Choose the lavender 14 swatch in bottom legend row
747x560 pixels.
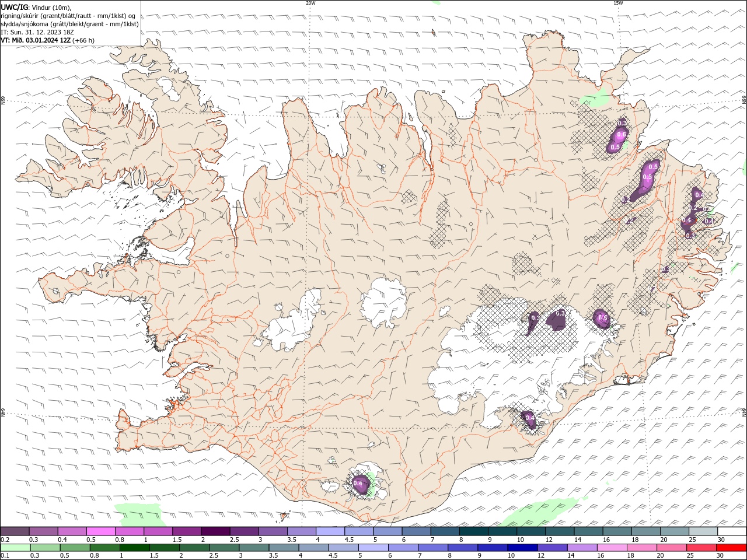coord(582,548)
